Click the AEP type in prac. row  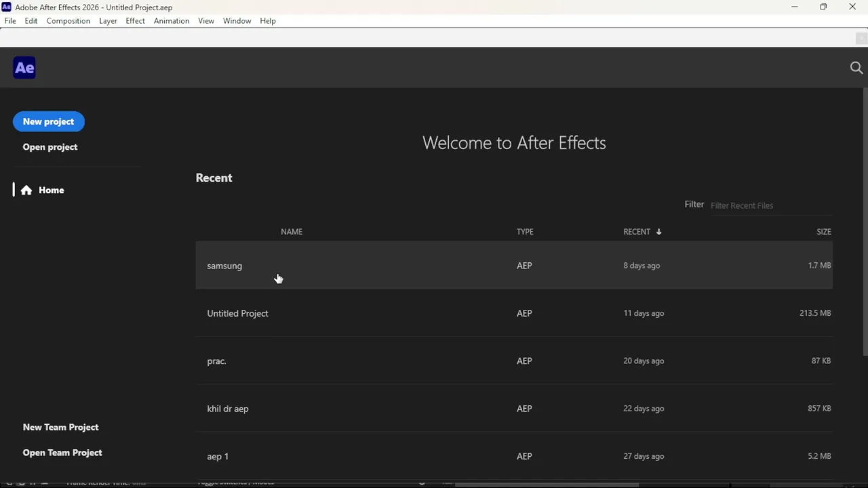pyautogui.click(x=524, y=361)
